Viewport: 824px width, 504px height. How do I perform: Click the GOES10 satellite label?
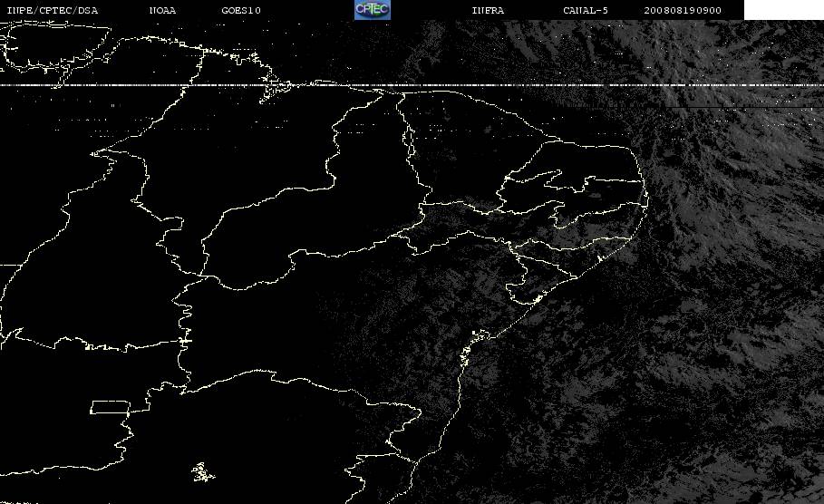pos(241,11)
